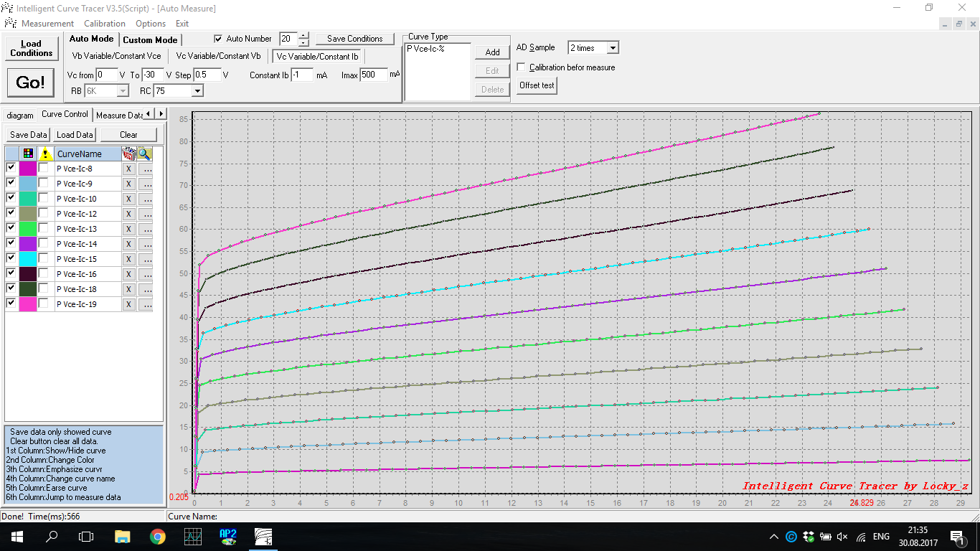Expand the AD Sample times dropdown

(x=612, y=48)
